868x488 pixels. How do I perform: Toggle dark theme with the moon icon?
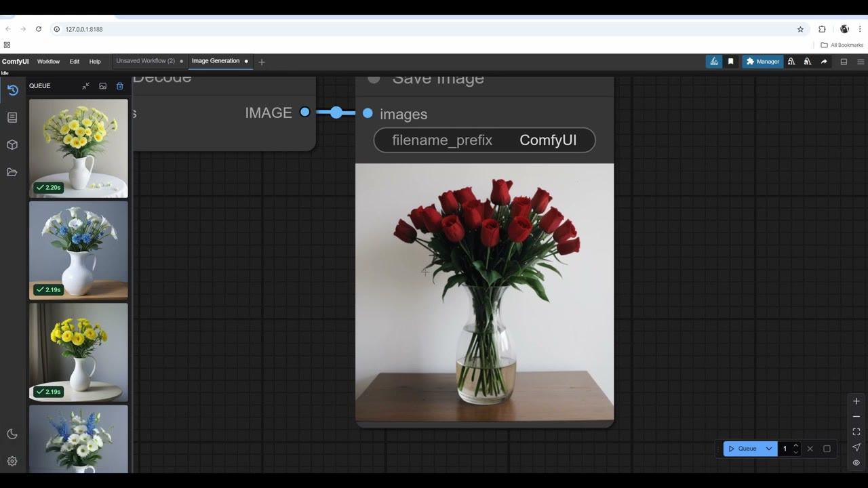[12, 434]
